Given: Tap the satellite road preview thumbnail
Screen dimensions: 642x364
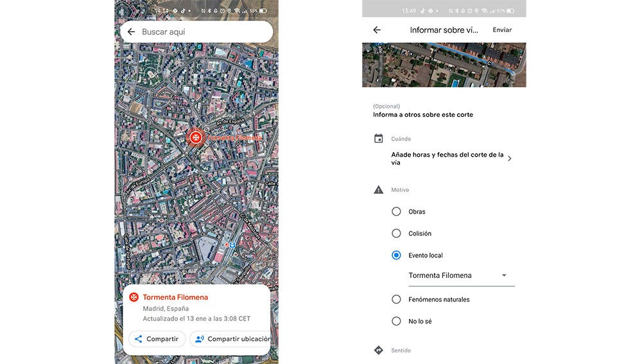Looking at the screenshot, I should [444, 65].
